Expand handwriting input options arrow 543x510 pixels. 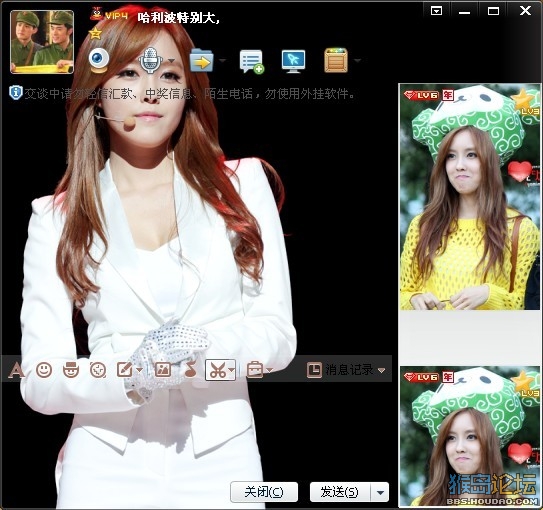[139, 370]
